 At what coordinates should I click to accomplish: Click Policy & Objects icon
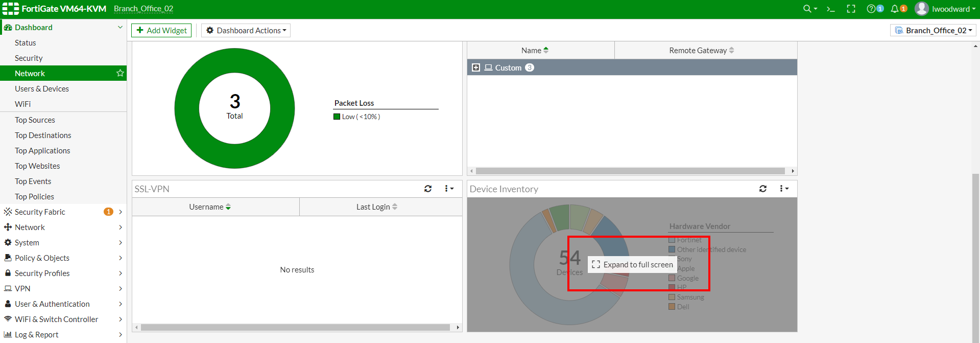[8, 258]
